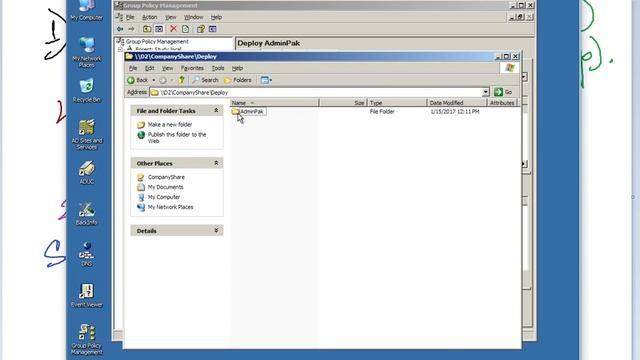Click last pane icon in GPM toolbar

click(213, 29)
